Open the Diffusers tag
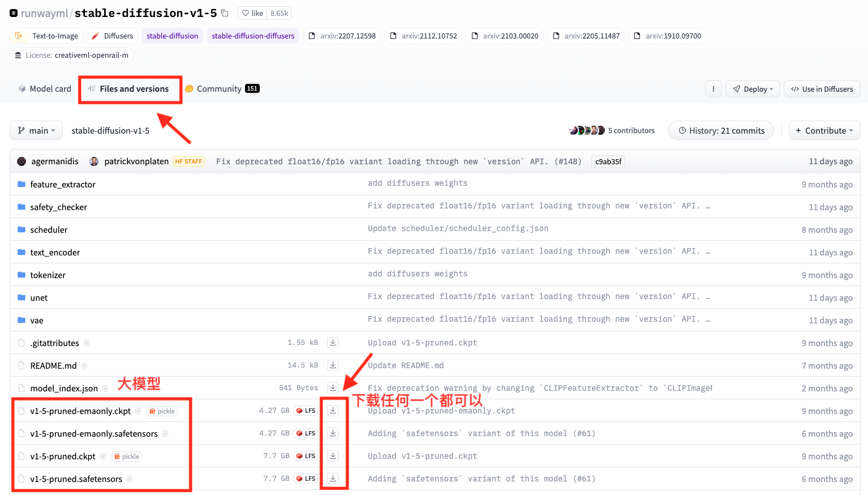The width and height of the screenshot is (868, 495). (x=112, y=36)
